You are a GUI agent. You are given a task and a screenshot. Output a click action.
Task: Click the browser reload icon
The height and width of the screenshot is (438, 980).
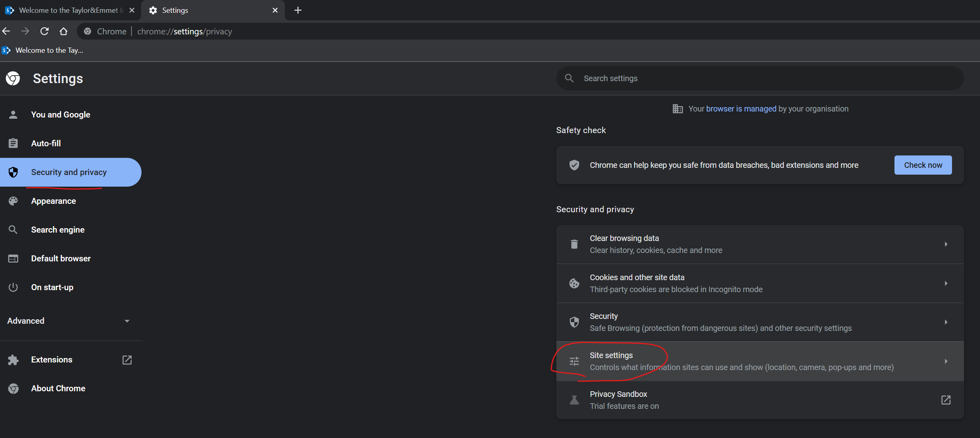pos(44,31)
